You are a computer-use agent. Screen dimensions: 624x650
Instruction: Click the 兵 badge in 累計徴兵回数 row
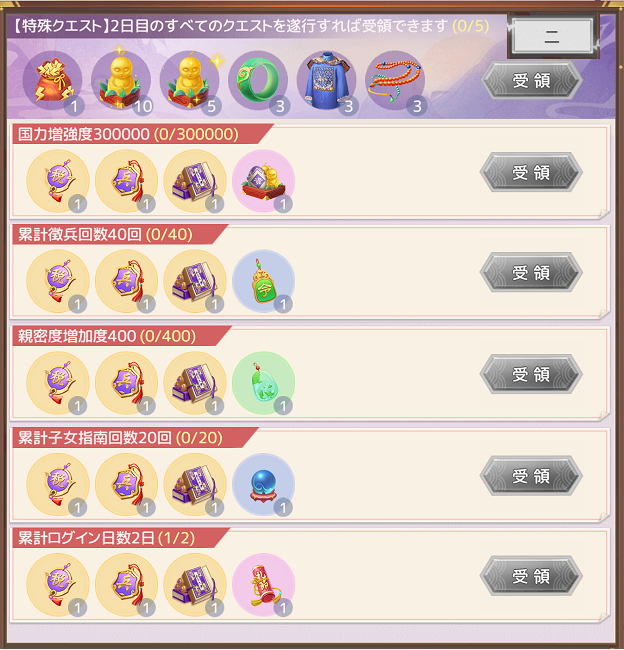(126, 281)
